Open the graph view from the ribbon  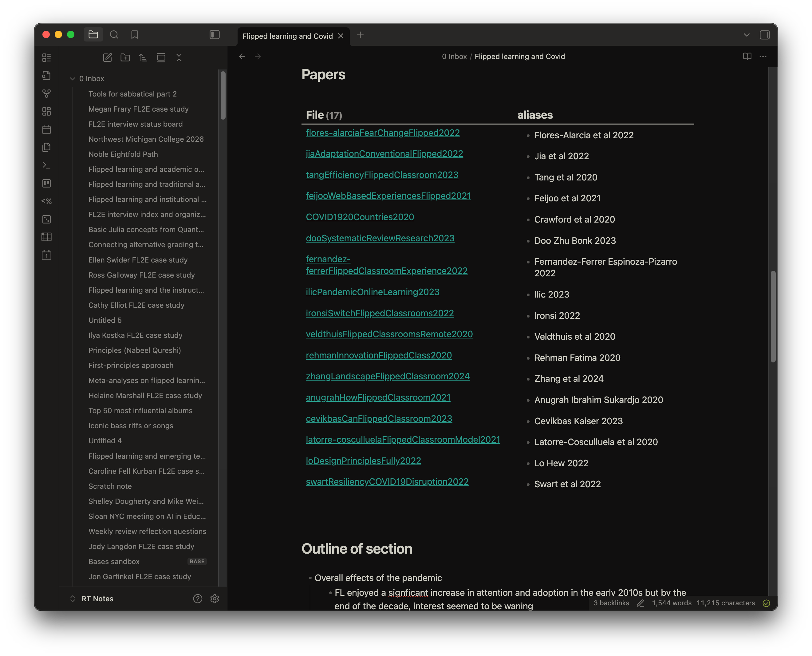(x=46, y=93)
